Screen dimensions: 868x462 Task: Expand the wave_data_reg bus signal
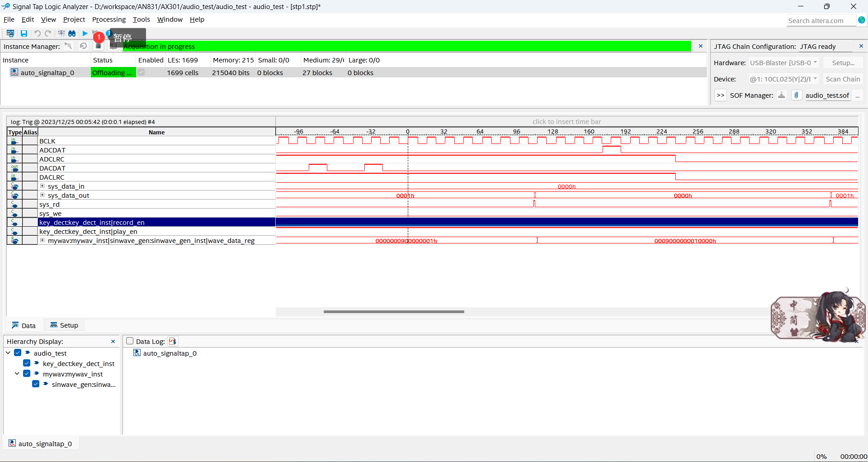(42, 240)
